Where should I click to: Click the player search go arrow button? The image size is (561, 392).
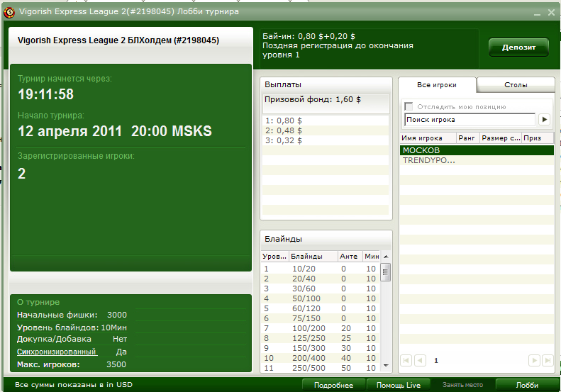point(544,120)
